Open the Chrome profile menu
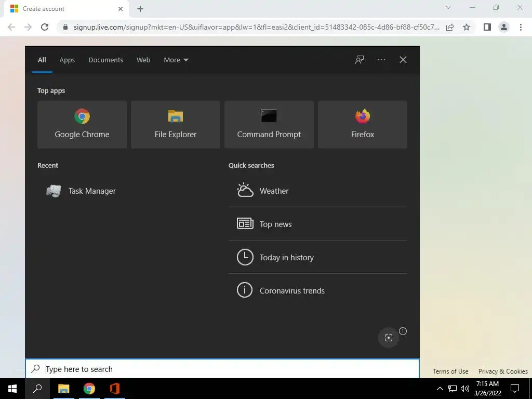This screenshot has height=399, width=532. click(504, 27)
